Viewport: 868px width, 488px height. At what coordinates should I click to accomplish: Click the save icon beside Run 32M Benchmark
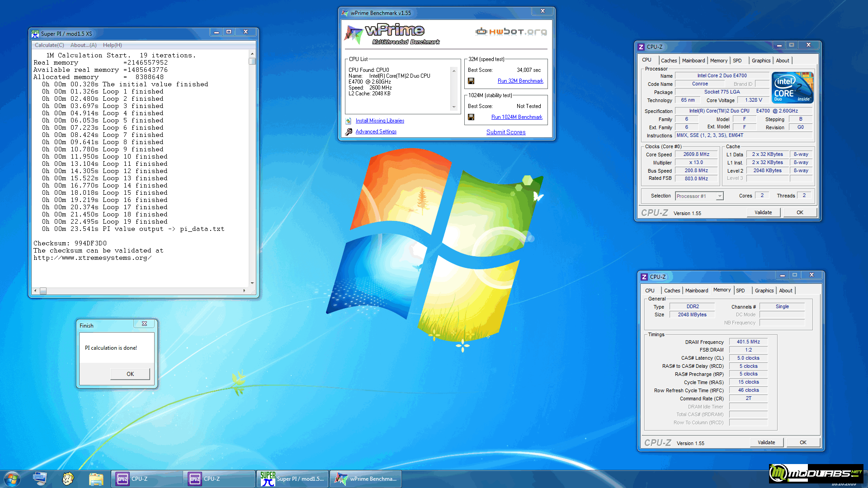pos(471,81)
